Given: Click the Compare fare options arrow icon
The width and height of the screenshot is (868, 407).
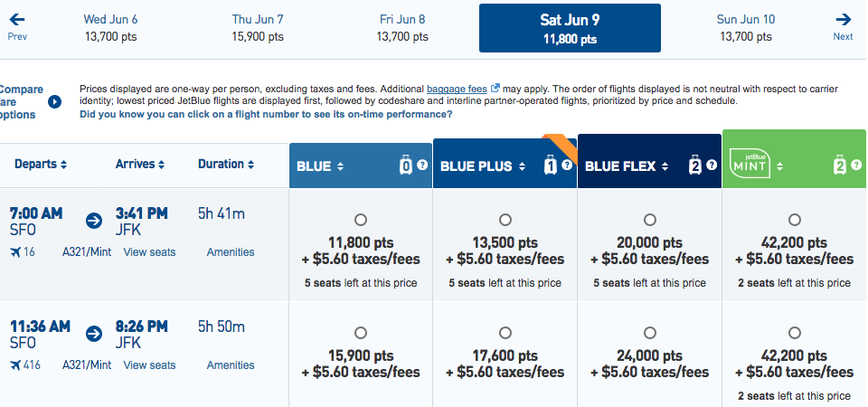Looking at the screenshot, I should [x=54, y=102].
